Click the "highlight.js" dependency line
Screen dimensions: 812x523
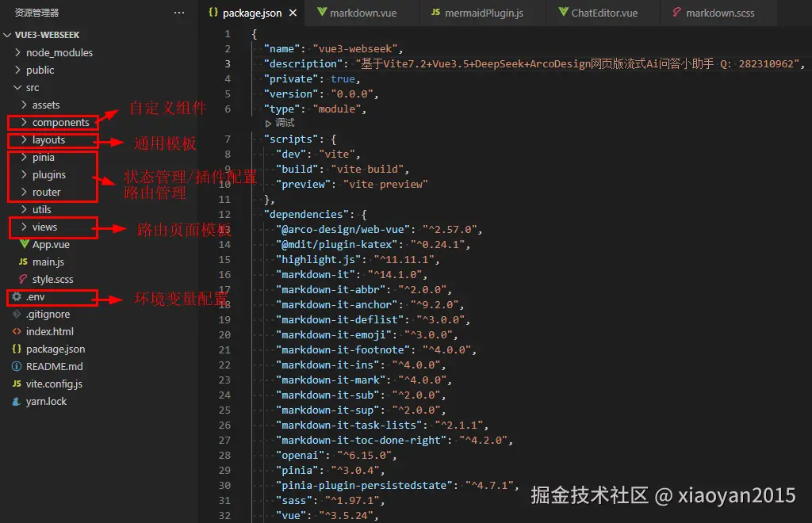coord(358,259)
